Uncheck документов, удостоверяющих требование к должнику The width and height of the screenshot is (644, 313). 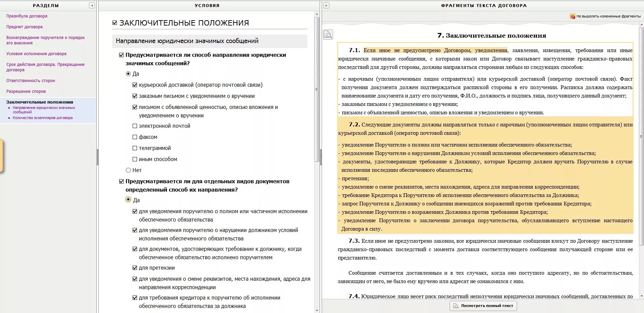135,249
